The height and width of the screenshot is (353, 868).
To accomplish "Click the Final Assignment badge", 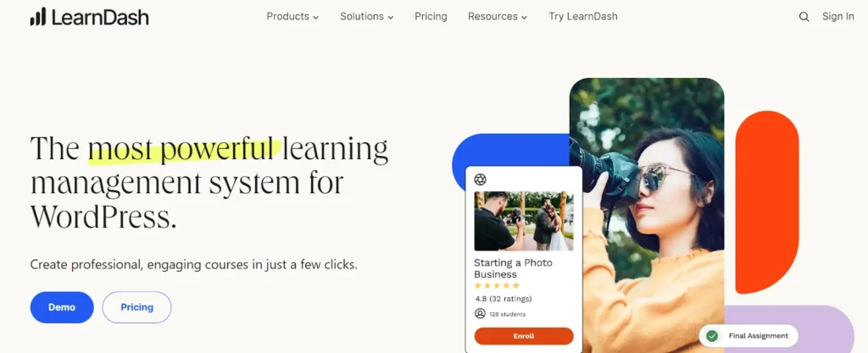I will [749, 336].
